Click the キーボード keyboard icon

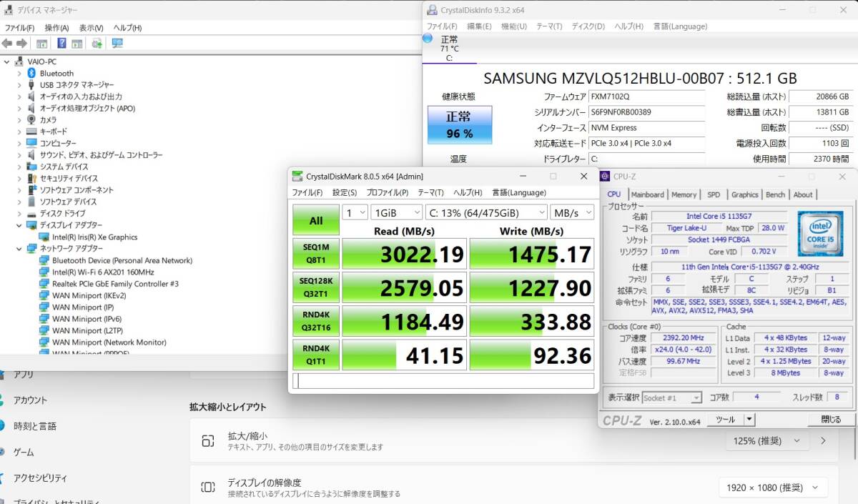(31, 132)
